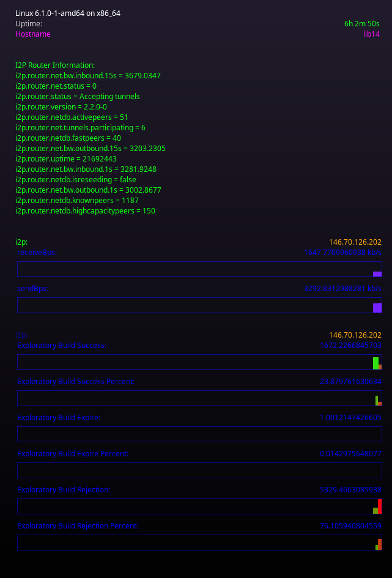The width and height of the screenshot is (392, 578).
Task: Select the highcapacitypeers = 150 line
Action: click(85, 211)
